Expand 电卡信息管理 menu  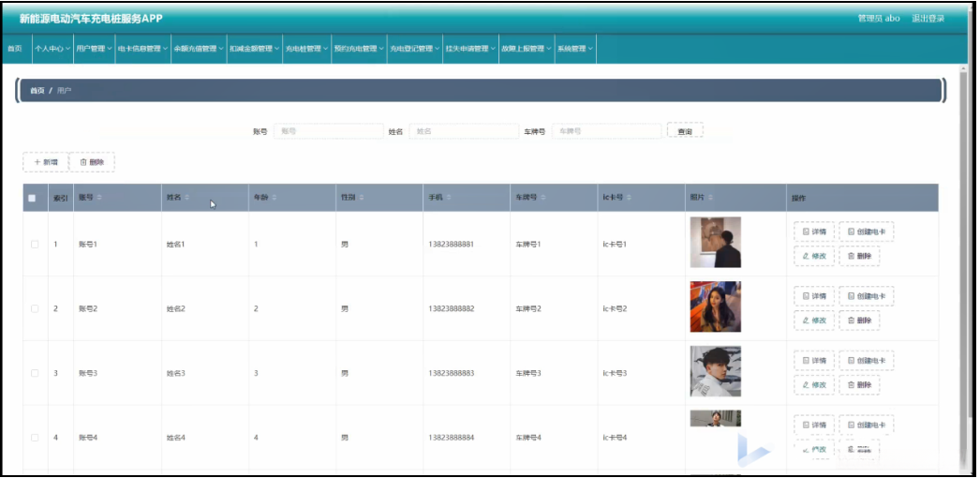142,48
